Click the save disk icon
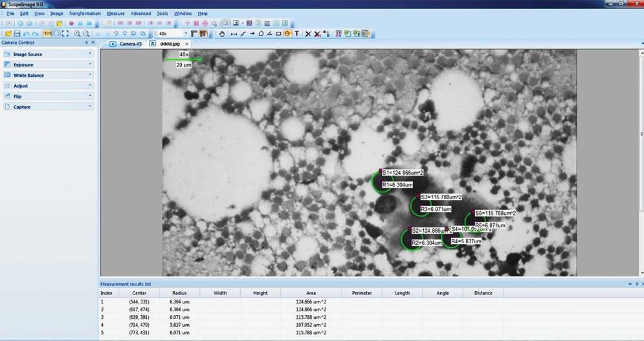 pos(17,34)
